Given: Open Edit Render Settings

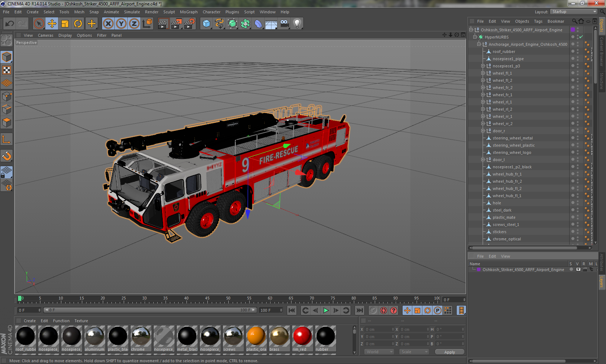Looking at the screenshot, I should coord(190,24).
